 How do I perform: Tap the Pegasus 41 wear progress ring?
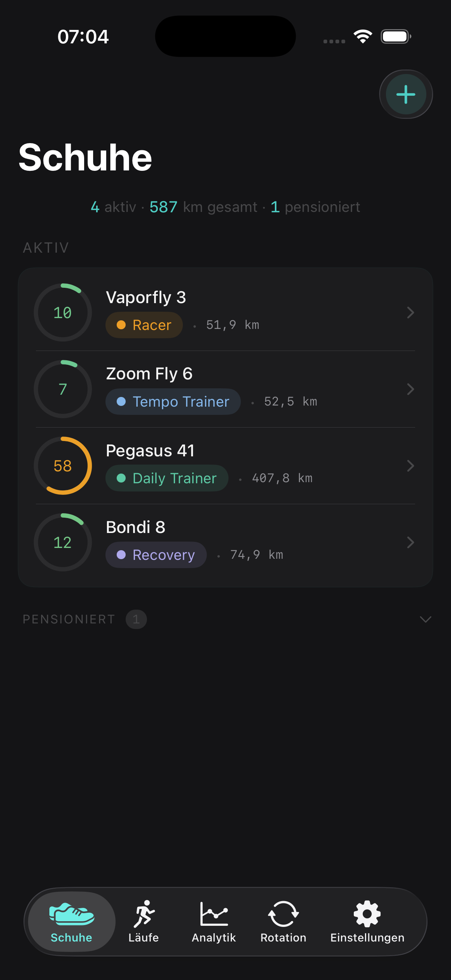(x=63, y=466)
